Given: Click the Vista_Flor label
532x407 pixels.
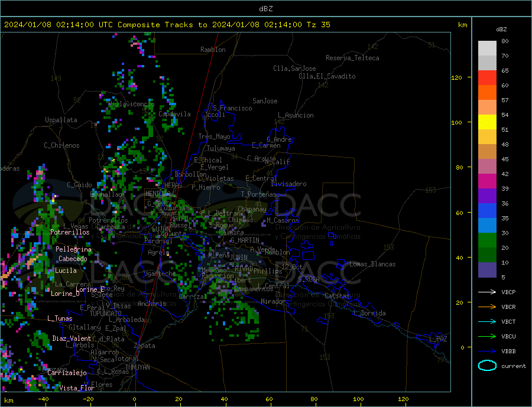Looking at the screenshot, I should (77, 388).
